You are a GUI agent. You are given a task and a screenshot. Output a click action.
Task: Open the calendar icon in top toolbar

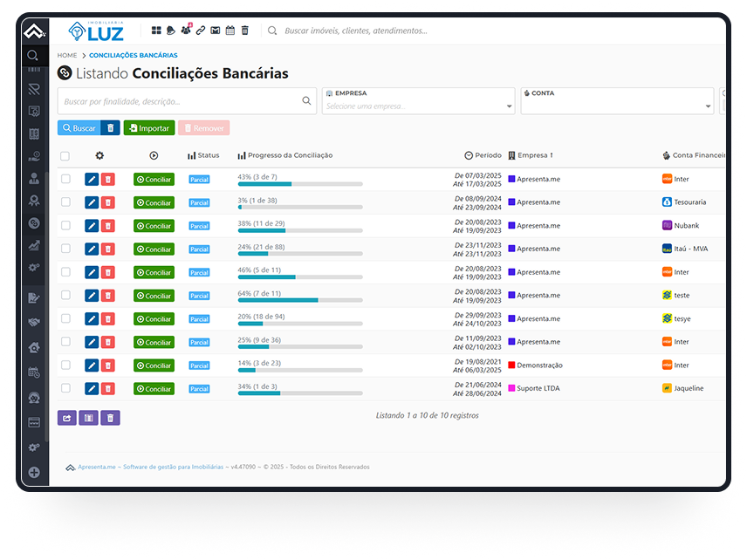click(230, 31)
